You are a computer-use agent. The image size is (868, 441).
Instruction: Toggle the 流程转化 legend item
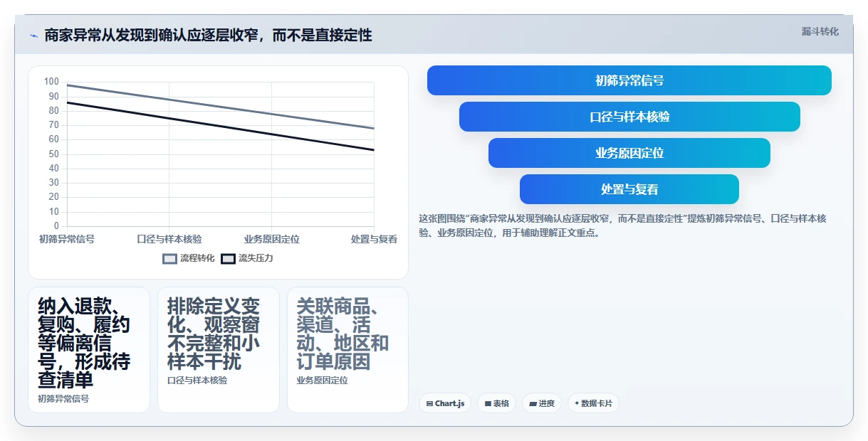point(189,258)
